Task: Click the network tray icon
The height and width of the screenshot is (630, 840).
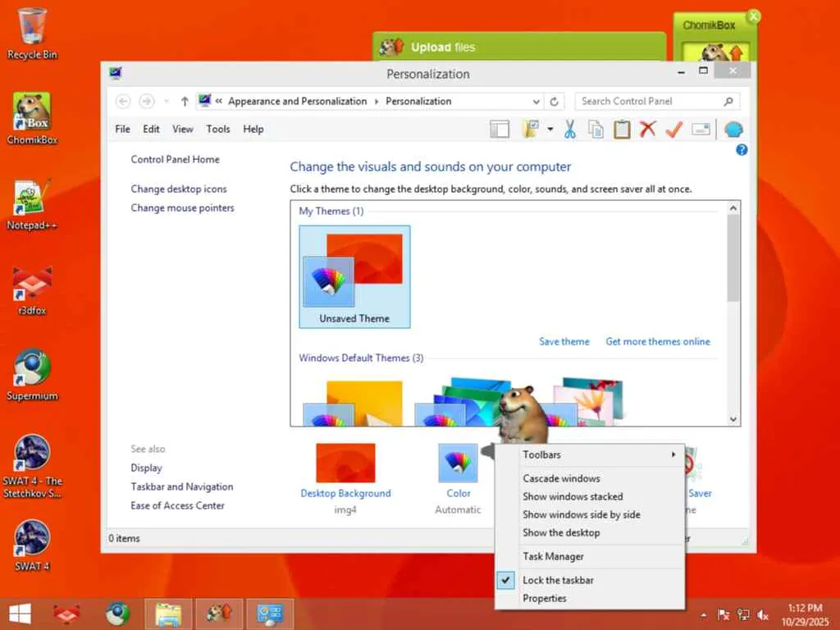Action: pos(743,615)
